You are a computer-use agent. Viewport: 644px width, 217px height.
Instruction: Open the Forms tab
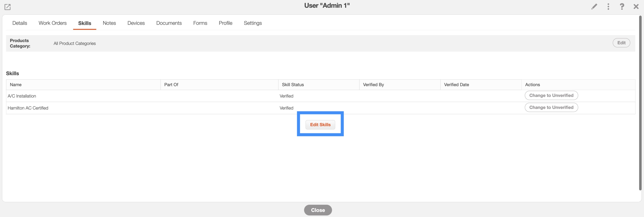200,23
